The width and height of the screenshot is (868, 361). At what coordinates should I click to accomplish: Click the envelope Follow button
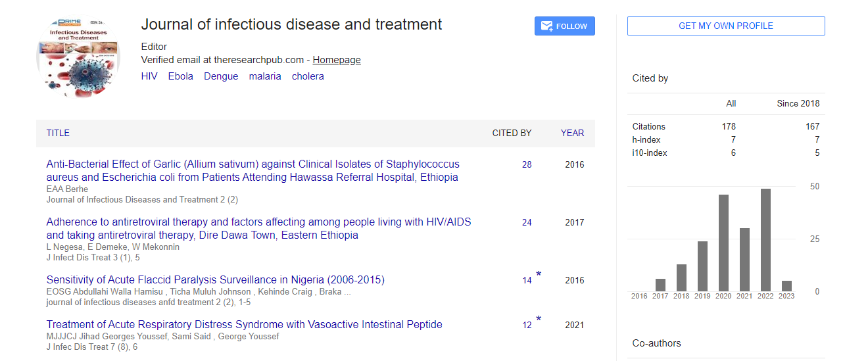[x=564, y=26]
